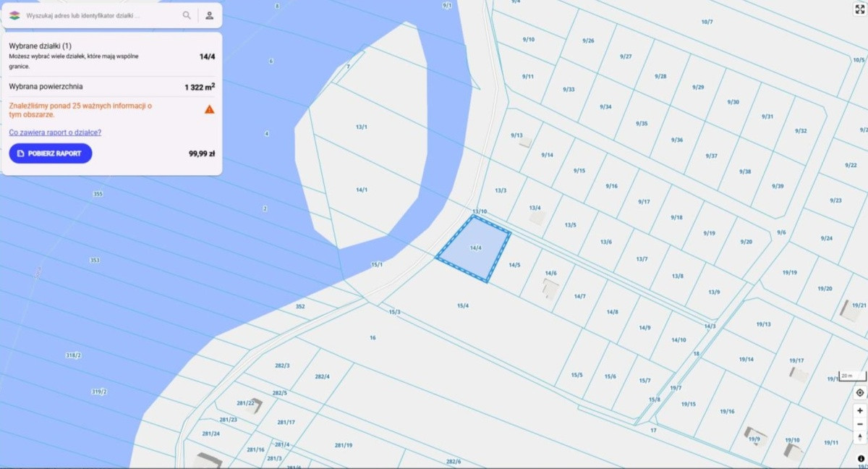
Task: Select parcel 19/19 on the map
Action: pos(789,273)
